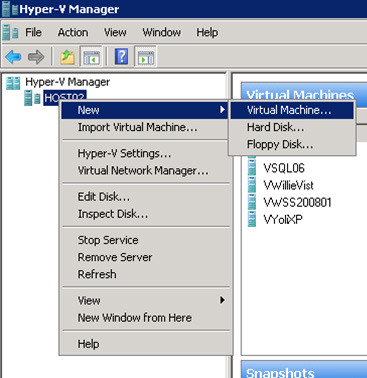Click the HOST02 server icon in tree
The height and width of the screenshot is (378, 367).
33,98
